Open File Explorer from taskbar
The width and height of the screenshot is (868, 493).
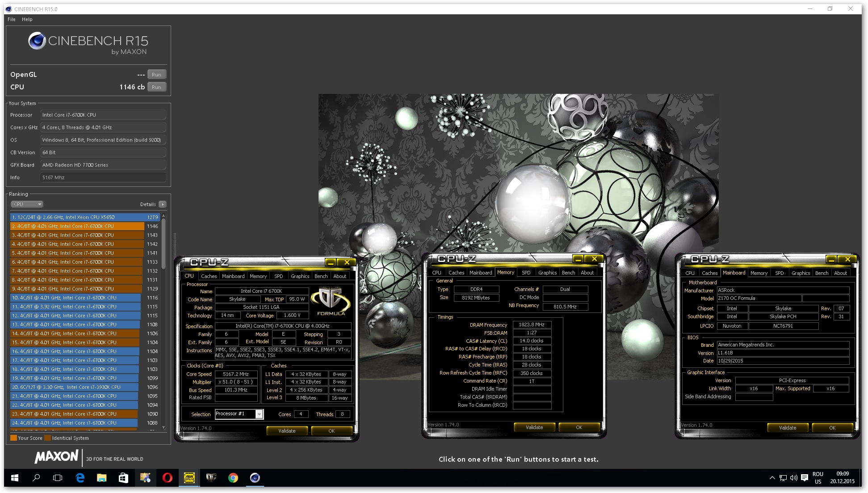pyautogui.click(x=102, y=478)
